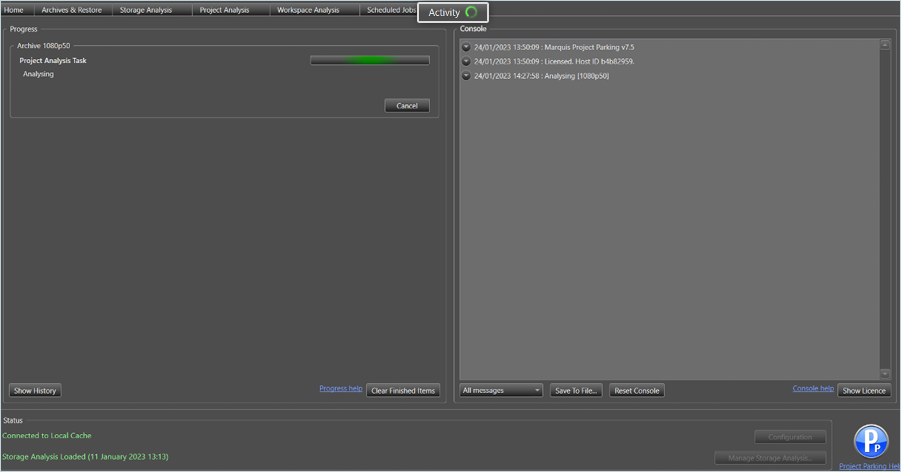Expand the Marquis Project Parking v7.5 message

click(466, 47)
